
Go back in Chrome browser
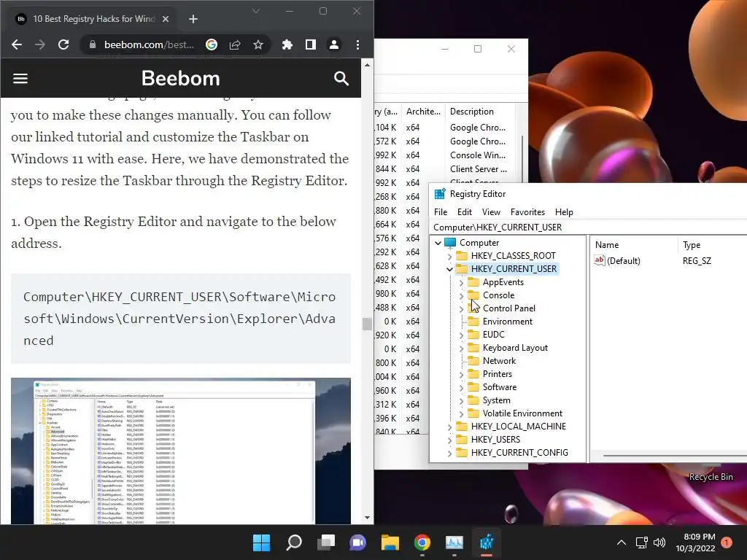(17, 44)
